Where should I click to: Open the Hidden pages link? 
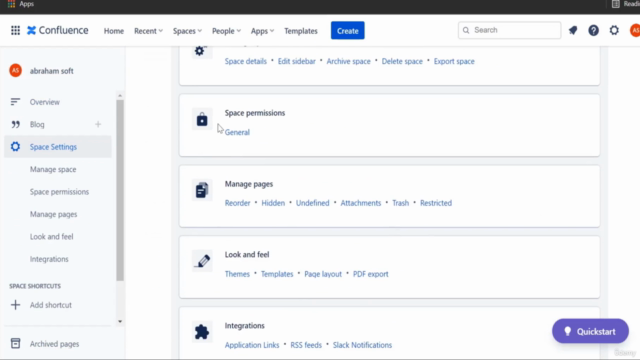click(x=273, y=203)
